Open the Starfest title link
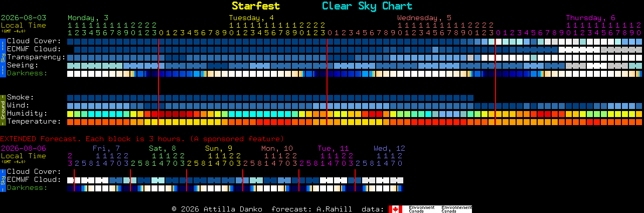Screen dimensions: 644x213 tap(256, 6)
